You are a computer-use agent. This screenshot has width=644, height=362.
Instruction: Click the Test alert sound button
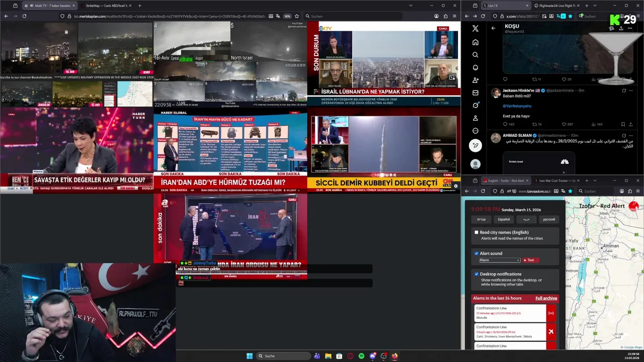point(531,260)
